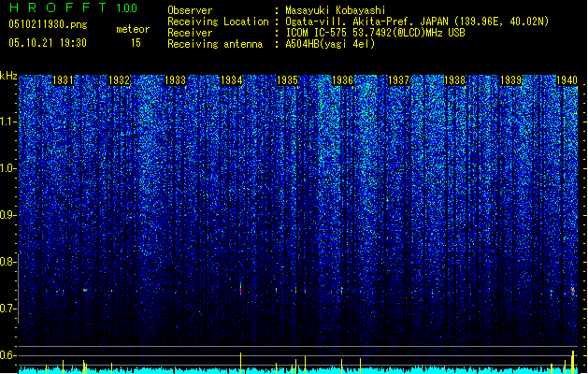Click the 1937 time marker
The height and width of the screenshot is (374, 588).
398,80
